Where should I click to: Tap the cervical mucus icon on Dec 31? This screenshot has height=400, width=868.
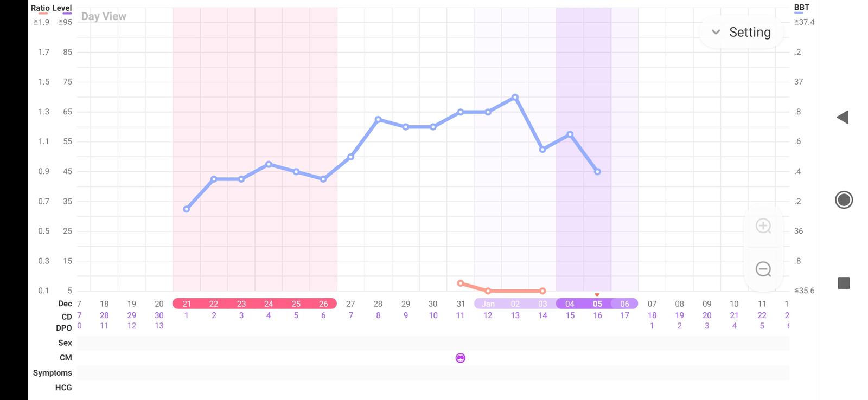point(460,358)
